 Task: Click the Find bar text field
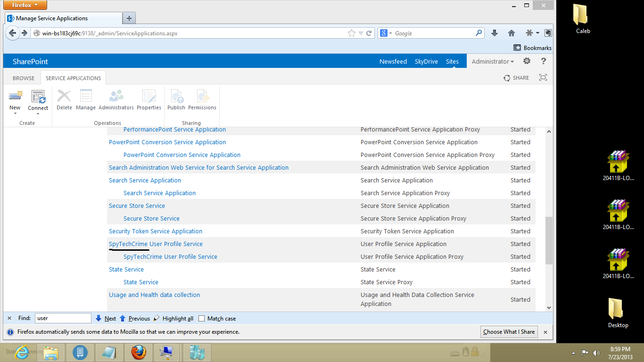(x=63, y=318)
